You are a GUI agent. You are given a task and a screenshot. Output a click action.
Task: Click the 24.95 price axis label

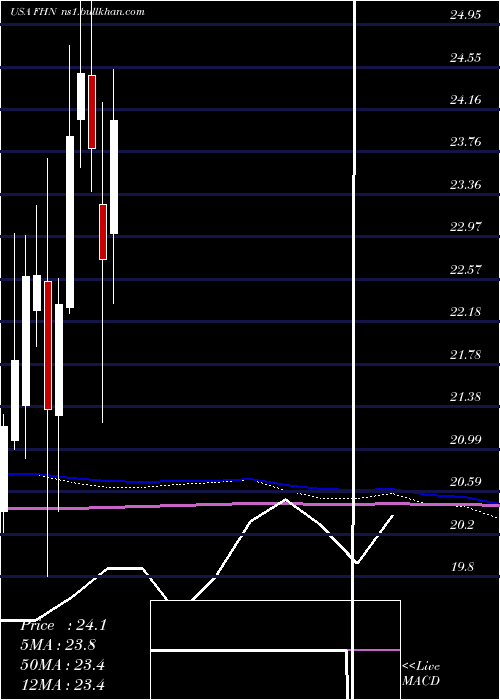[x=466, y=15]
